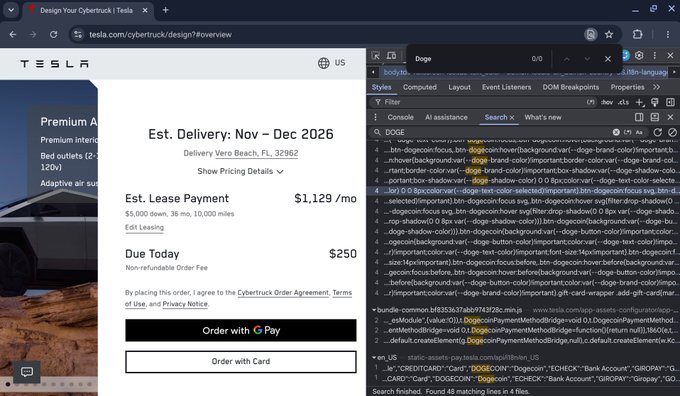Reload the Tesla page
This screenshot has height=396, width=680.
53,35
